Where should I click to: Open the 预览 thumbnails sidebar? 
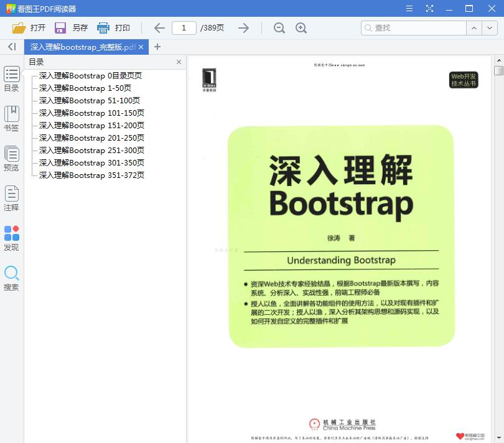tap(12, 159)
